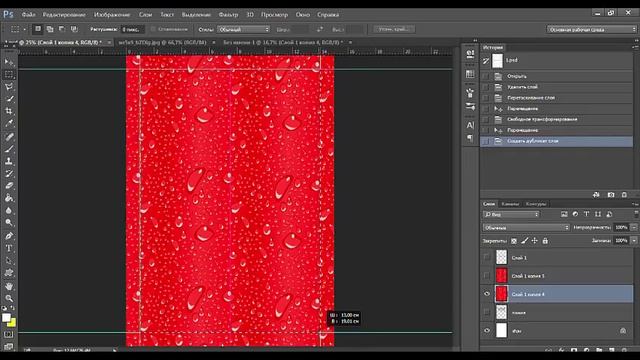Click the 'Уточн. край...' button
640x360 pixels.
(393, 29)
